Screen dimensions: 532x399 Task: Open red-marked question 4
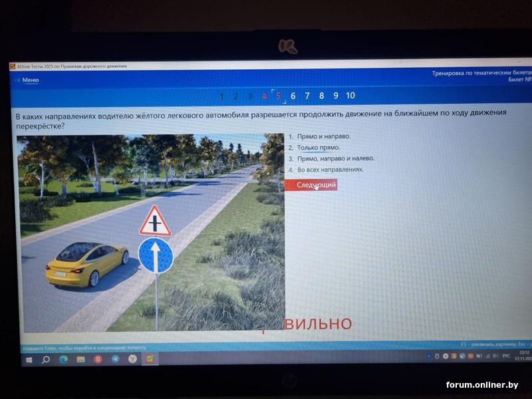pos(264,96)
